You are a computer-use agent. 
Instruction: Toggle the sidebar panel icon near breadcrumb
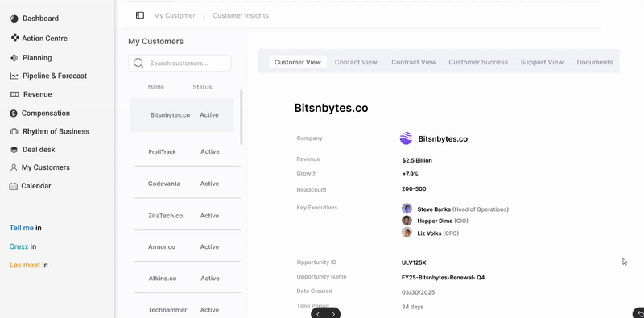point(140,15)
